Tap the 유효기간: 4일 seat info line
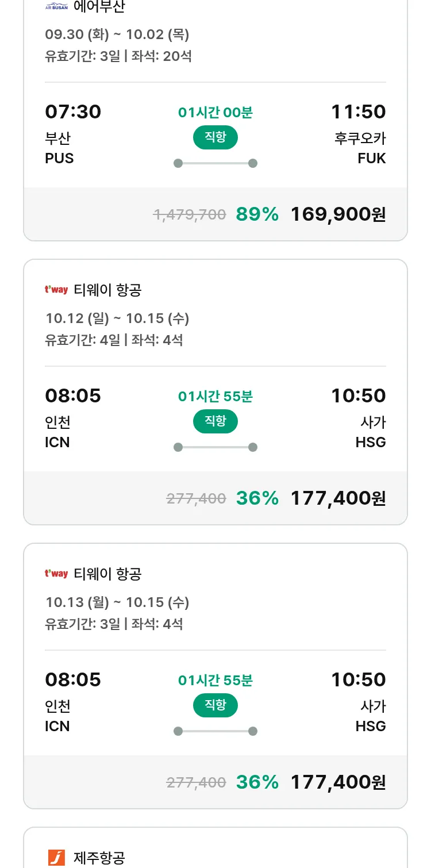 tap(114, 340)
